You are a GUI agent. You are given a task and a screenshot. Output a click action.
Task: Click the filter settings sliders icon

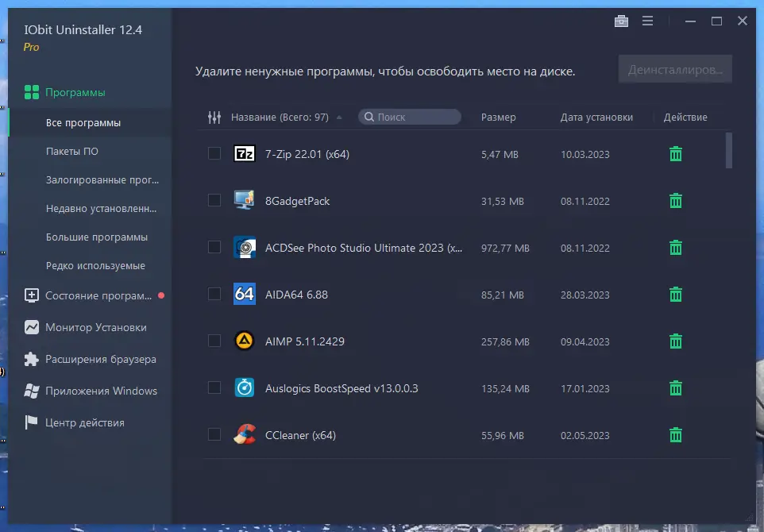[x=214, y=118]
